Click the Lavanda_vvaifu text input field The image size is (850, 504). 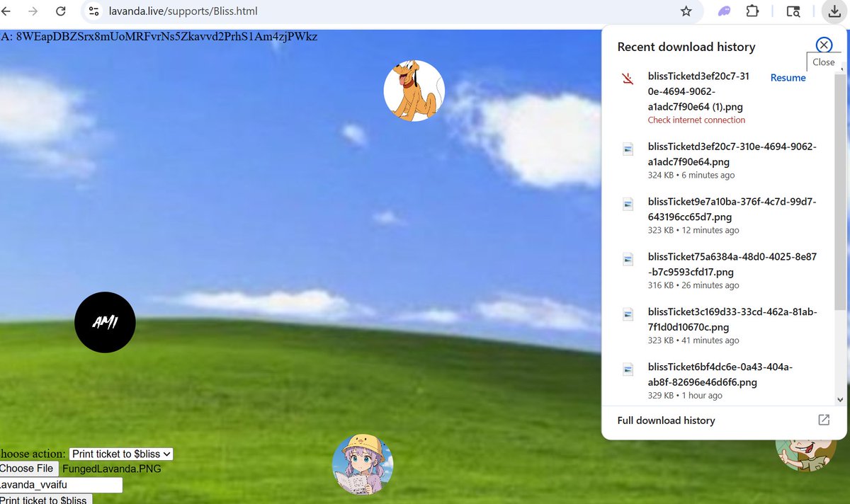pyautogui.click(x=61, y=485)
